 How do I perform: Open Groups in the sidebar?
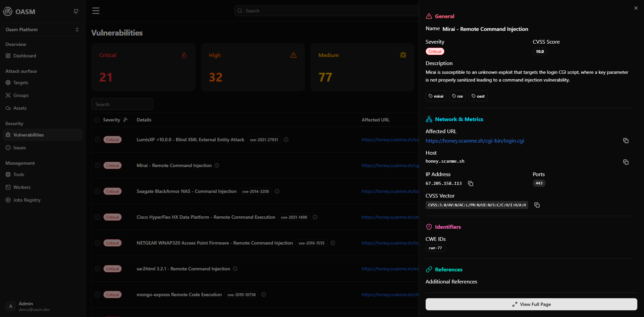43,95
